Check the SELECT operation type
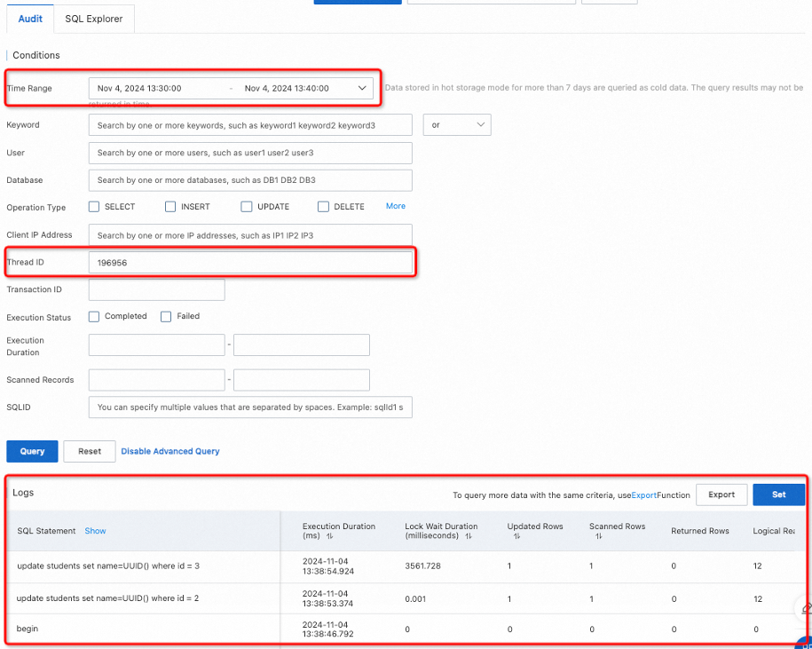 point(94,207)
